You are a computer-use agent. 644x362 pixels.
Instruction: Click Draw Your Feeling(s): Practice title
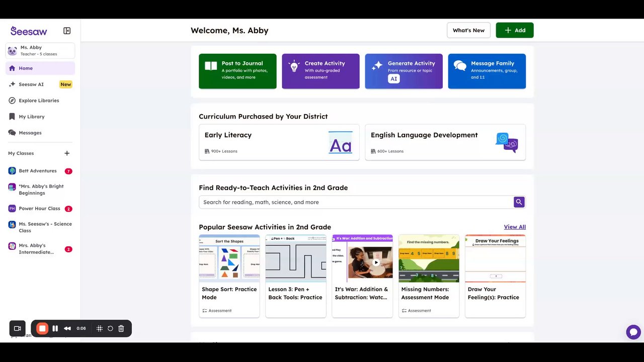click(x=494, y=293)
